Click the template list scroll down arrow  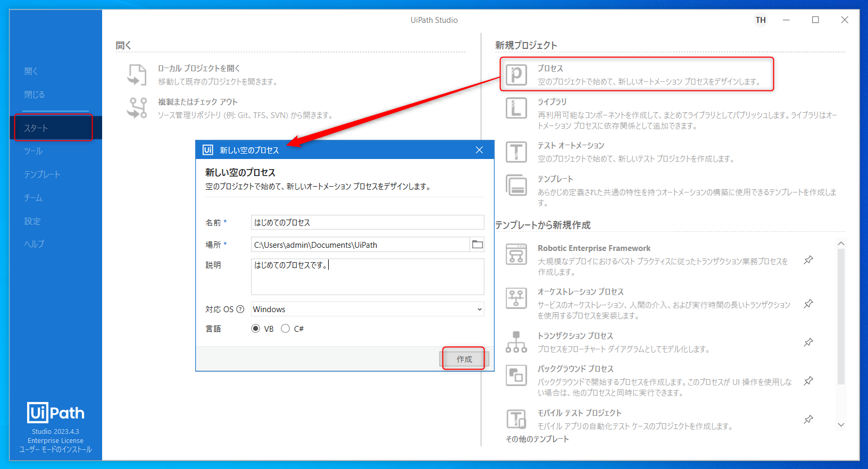[841, 424]
